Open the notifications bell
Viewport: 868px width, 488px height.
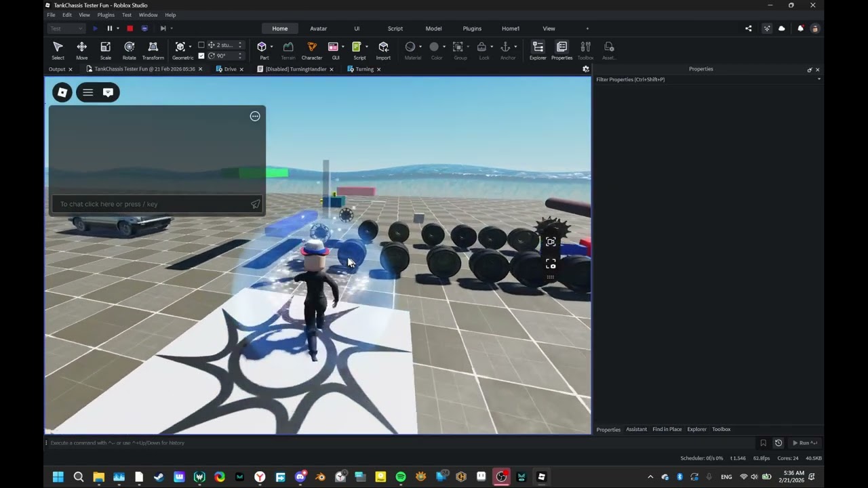coord(800,28)
